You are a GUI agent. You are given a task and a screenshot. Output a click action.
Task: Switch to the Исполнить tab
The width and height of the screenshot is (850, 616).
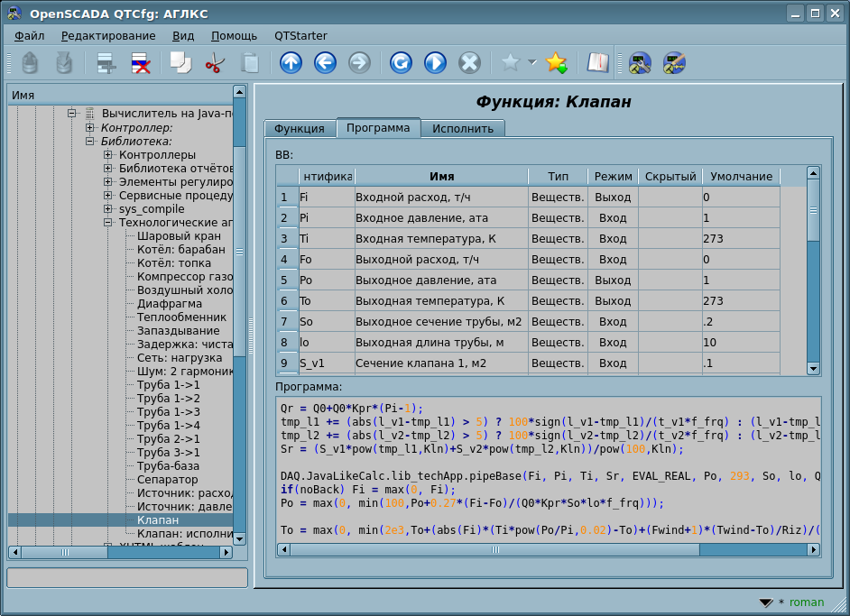[462, 128]
